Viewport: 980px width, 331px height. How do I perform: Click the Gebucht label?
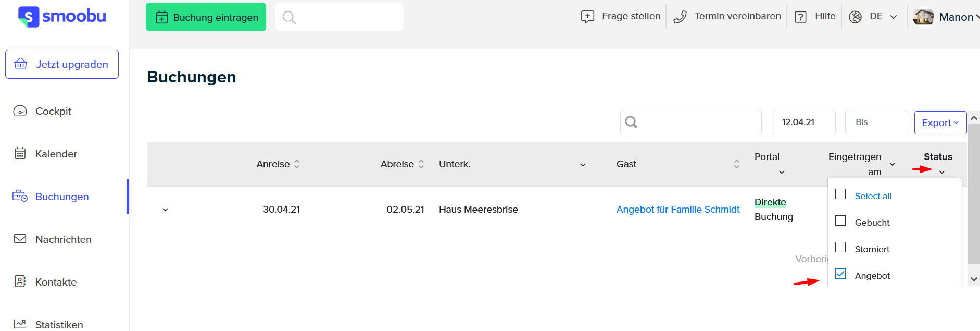[872, 223]
